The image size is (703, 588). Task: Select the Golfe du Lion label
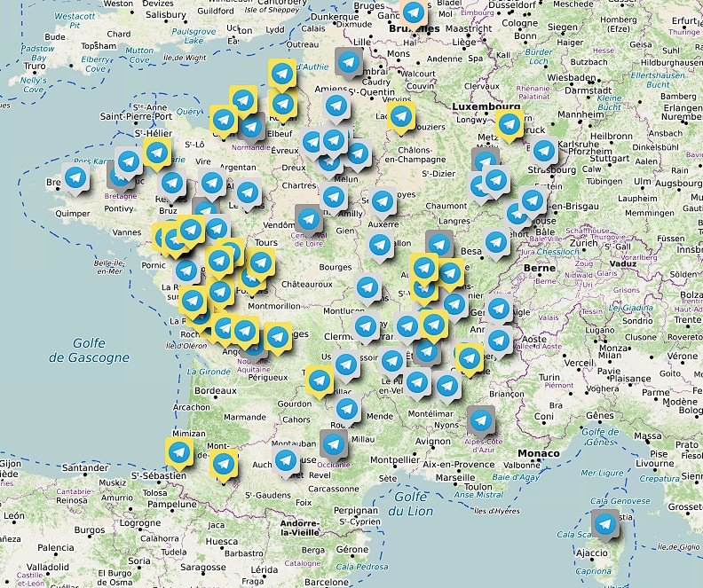pyautogui.click(x=411, y=504)
